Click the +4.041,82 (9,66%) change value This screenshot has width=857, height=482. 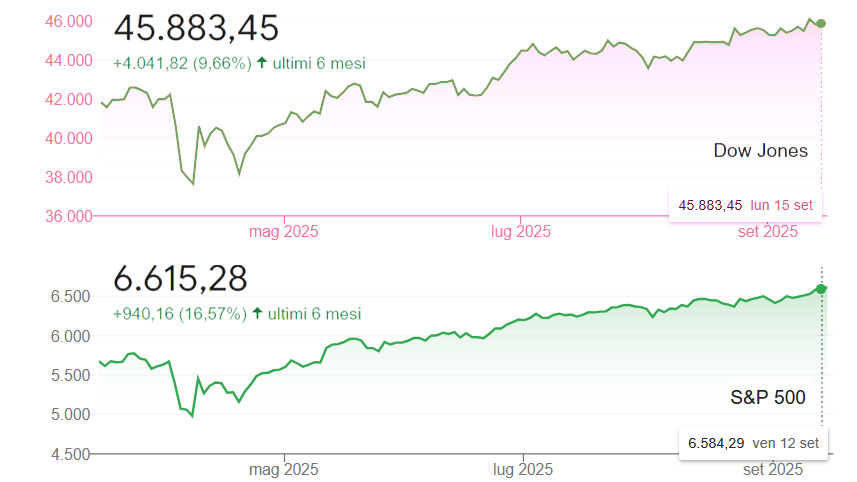[x=180, y=63]
